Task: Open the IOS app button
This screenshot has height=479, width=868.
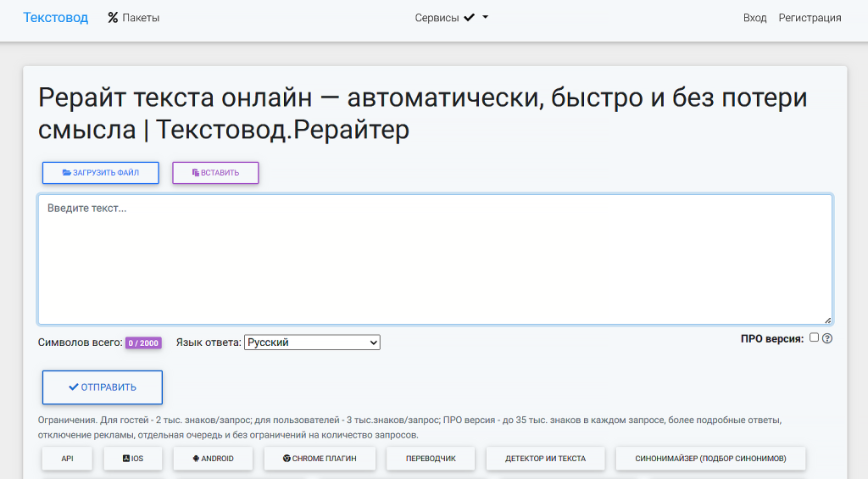Action: [133, 459]
